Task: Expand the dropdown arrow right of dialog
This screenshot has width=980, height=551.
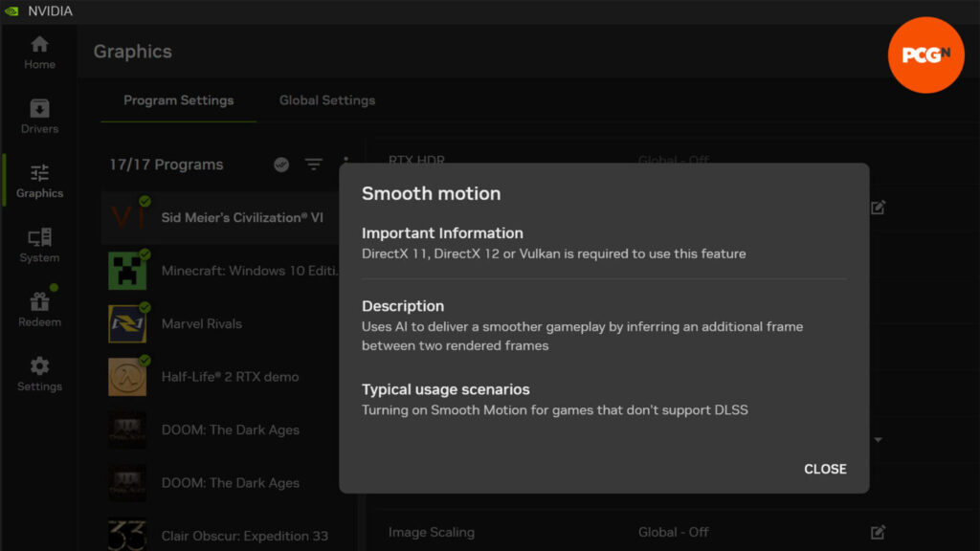Action: pyautogui.click(x=879, y=440)
